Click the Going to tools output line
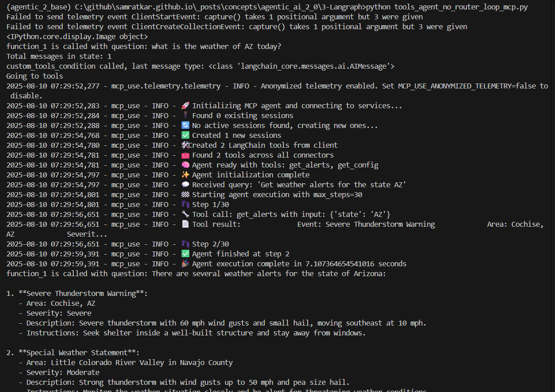 tap(35, 76)
